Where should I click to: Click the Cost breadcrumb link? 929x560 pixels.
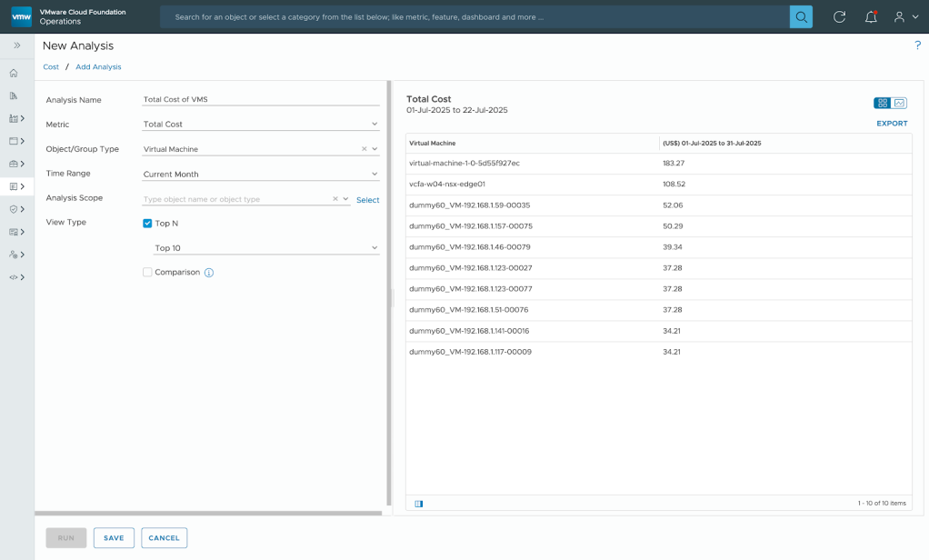[x=51, y=67]
